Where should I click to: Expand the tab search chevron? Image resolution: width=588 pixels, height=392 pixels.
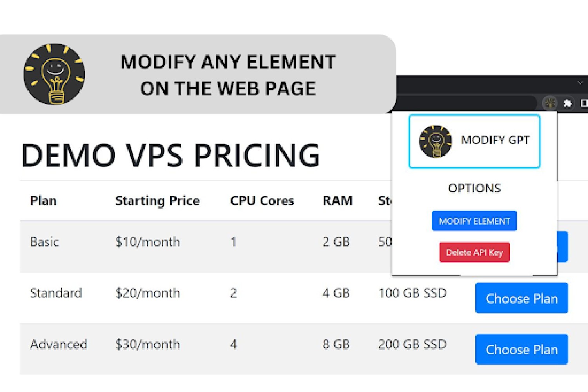[x=580, y=83]
